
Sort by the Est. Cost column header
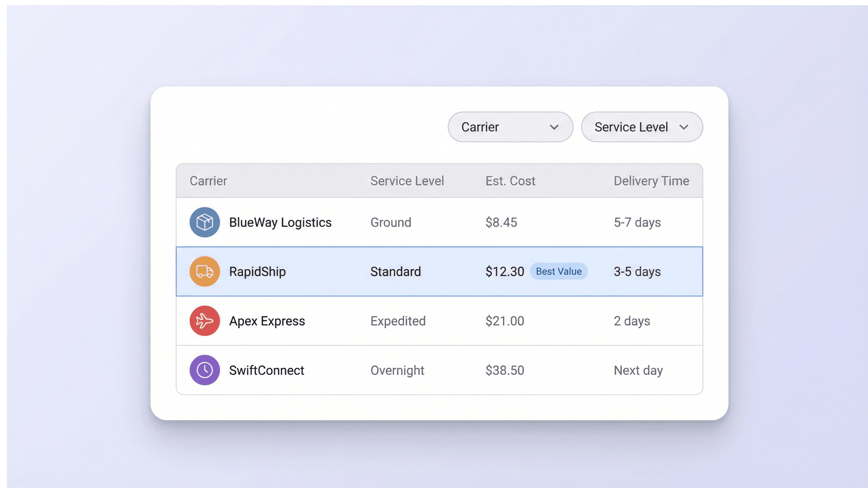[510, 181]
